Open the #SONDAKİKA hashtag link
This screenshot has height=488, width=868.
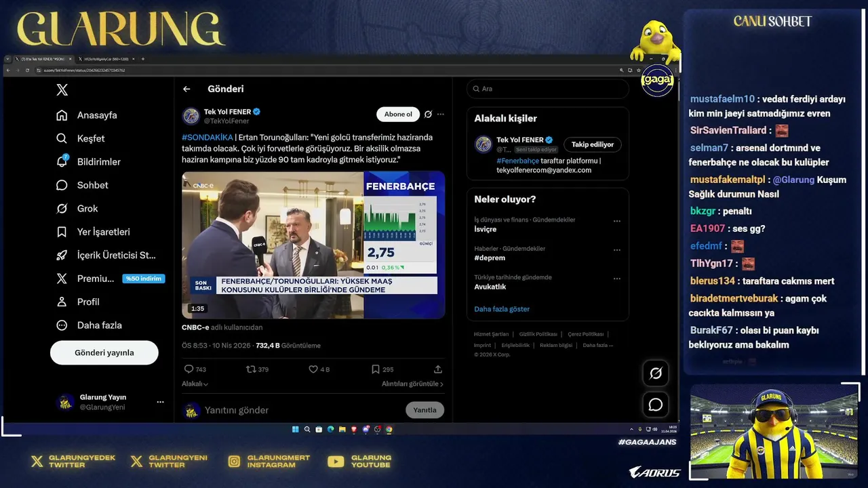pos(207,138)
